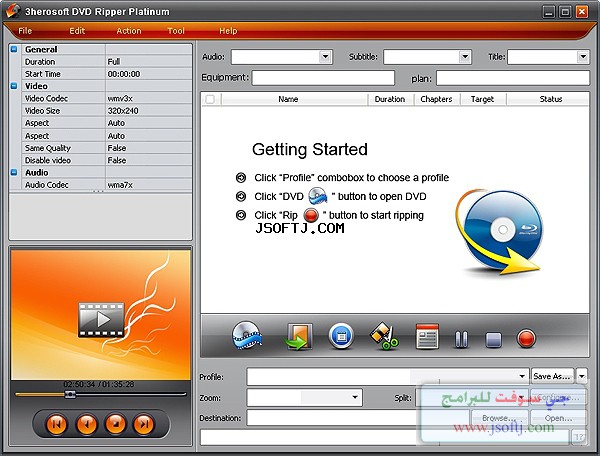600x456 pixels.
Task: Open the Tool menu
Action: click(176, 31)
